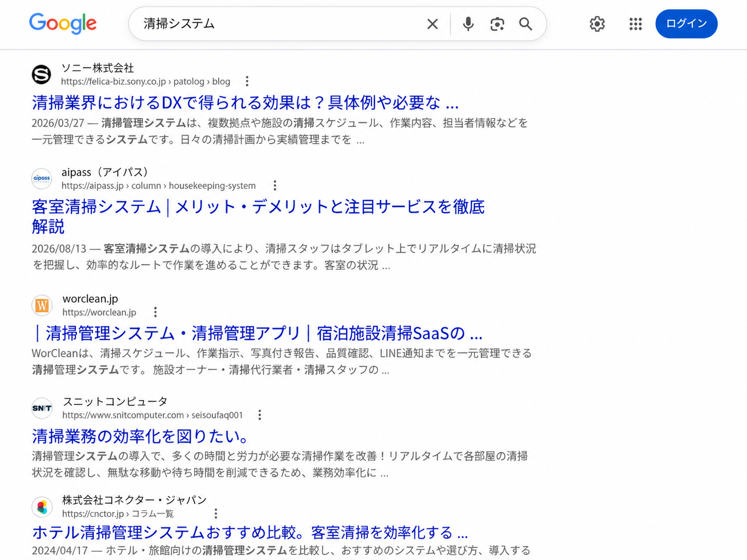Click the ログイン button
Screen dimensions: 747x560
point(686,24)
